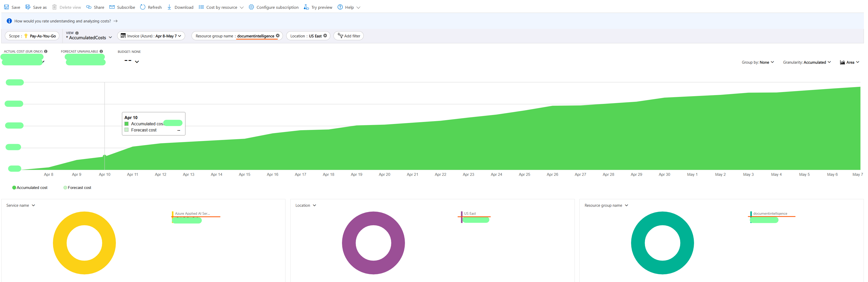This screenshot has width=868, height=282.
Task: Open the Service name pivot dropdown
Action: point(21,205)
